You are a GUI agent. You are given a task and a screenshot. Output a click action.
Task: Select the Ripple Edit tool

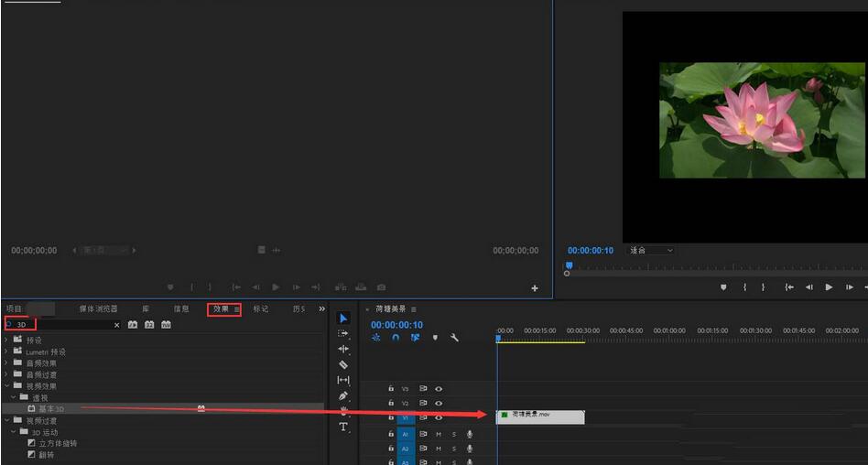pos(343,350)
